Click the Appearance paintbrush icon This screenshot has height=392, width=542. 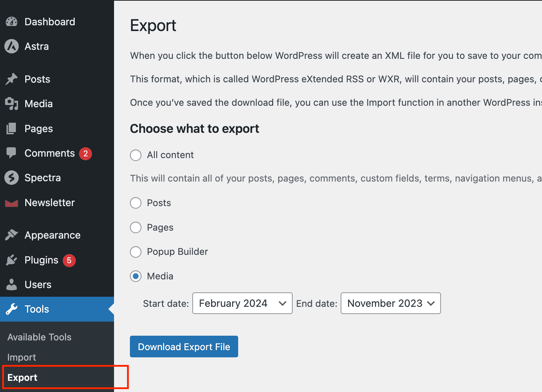click(x=12, y=235)
